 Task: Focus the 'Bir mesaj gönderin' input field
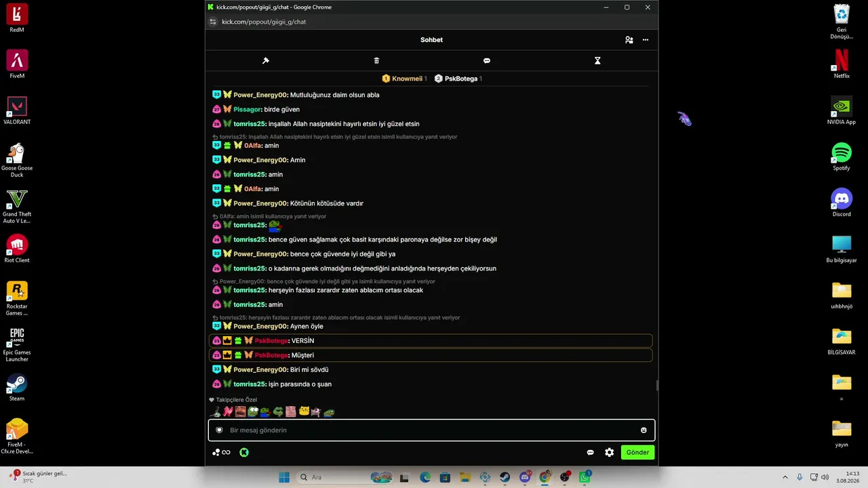coord(431,430)
